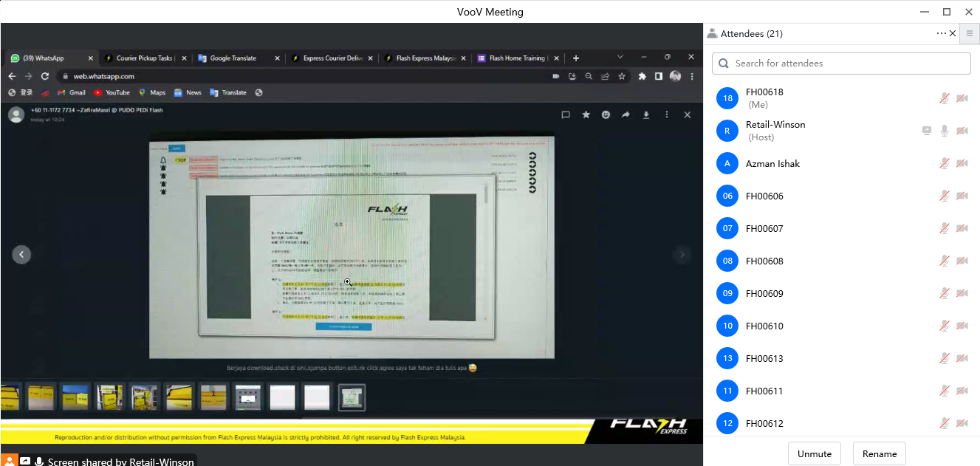Image resolution: width=980 pixels, height=466 pixels.
Task: Select the highlighted thumbnail in the media strip
Action: 352,397
